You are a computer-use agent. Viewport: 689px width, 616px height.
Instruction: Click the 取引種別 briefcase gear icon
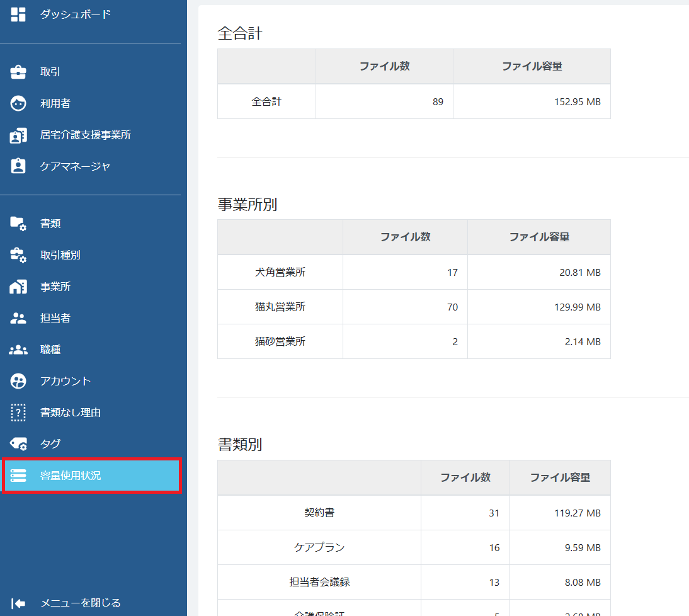tap(18, 254)
